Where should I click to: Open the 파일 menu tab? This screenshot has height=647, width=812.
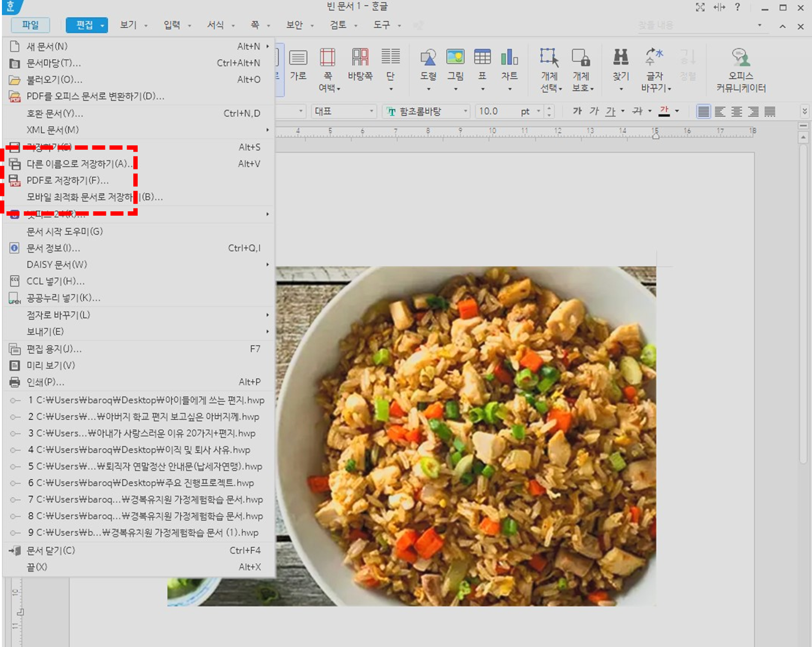click(30, 25)
